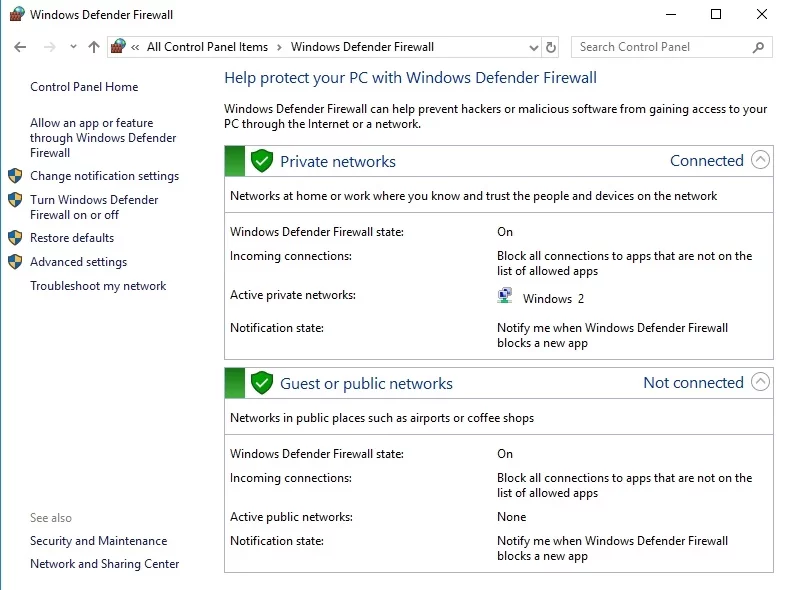Click the Windows 2 network computer icon

click(x=505, y=297)
